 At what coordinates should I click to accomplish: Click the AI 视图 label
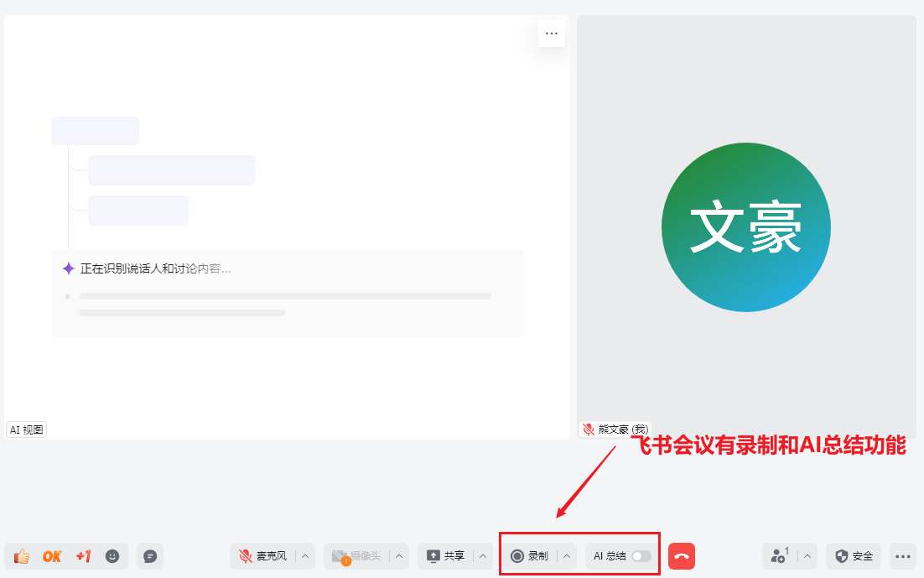(27, 430)
